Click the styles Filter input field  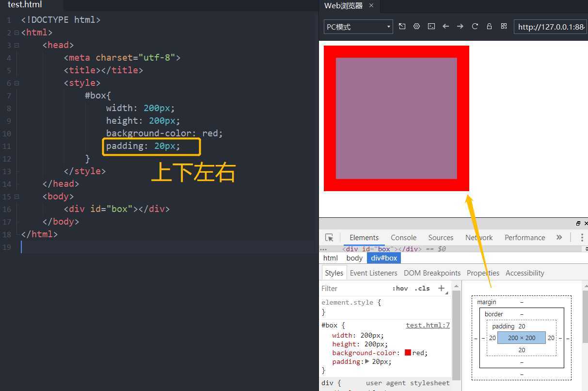pyautogui.click(x=354, y=288)
